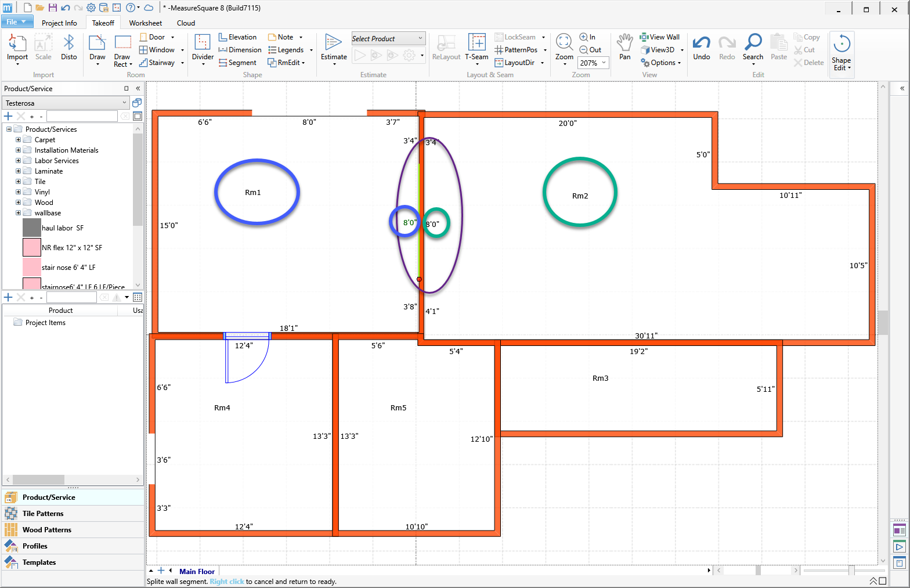
Task: Activate the Pan hand tool
Action: pos(624,47)
